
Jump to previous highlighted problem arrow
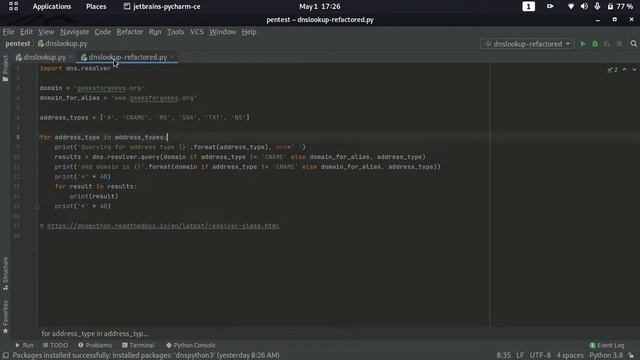tap(624, 70)
